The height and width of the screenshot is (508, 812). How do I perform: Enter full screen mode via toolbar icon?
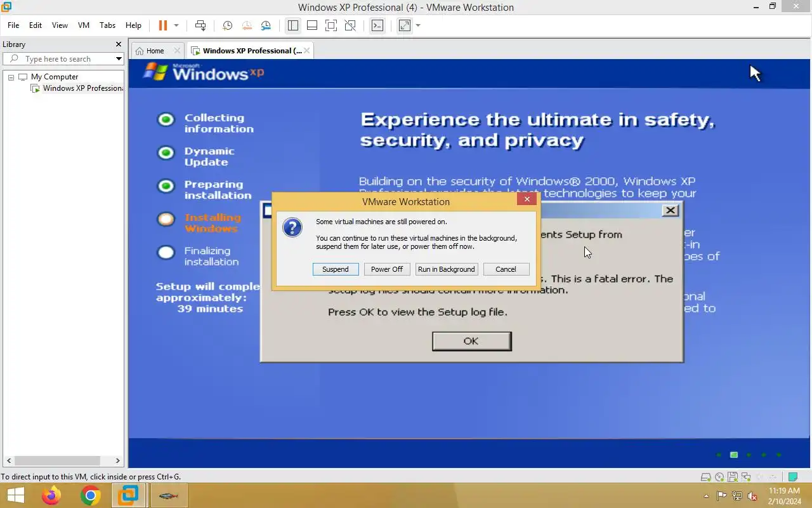click(x=331, y=25)
